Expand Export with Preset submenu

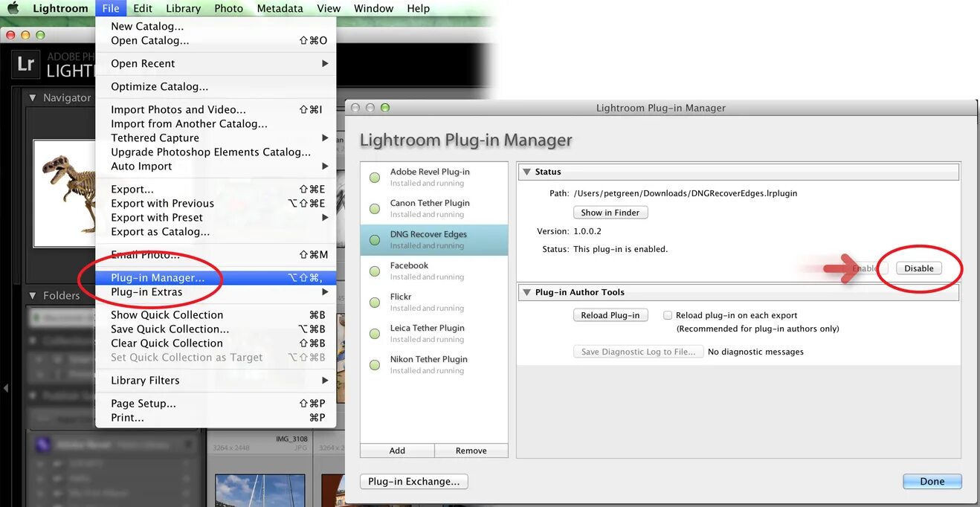(x=216, y=217)
